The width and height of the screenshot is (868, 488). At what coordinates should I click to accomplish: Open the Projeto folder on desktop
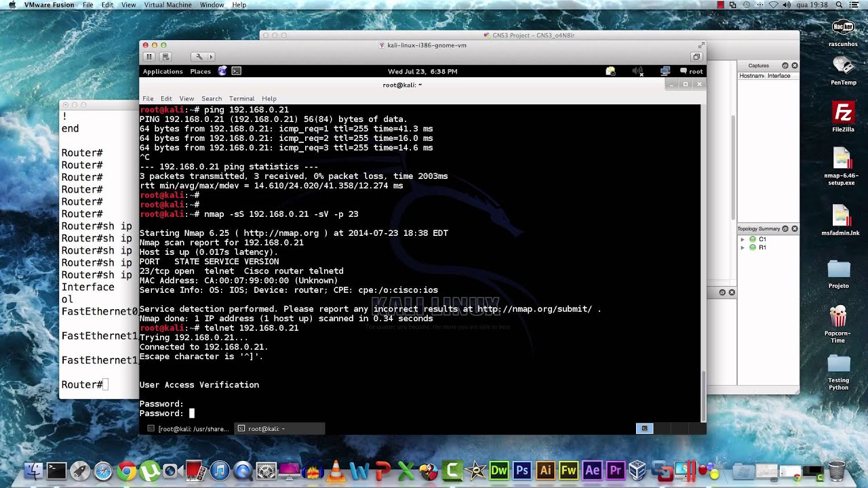click(839, 274)
